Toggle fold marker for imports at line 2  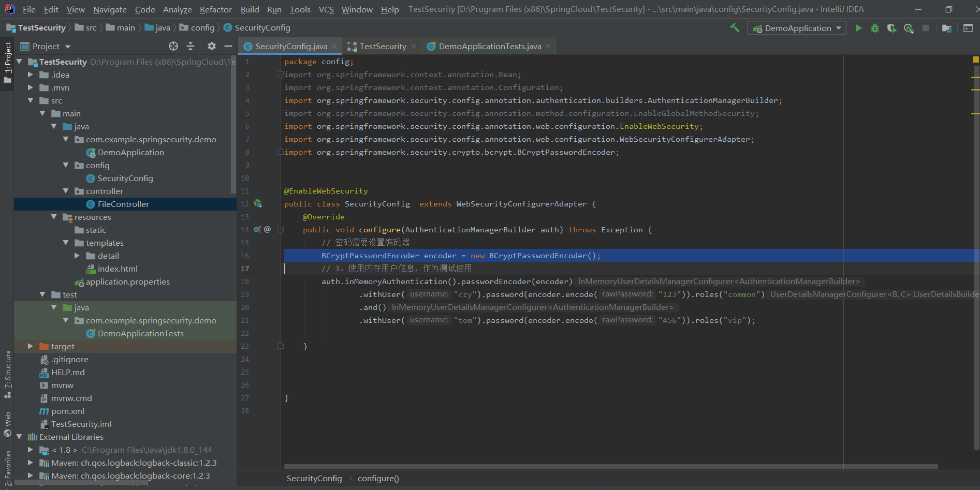coord(281,75)
